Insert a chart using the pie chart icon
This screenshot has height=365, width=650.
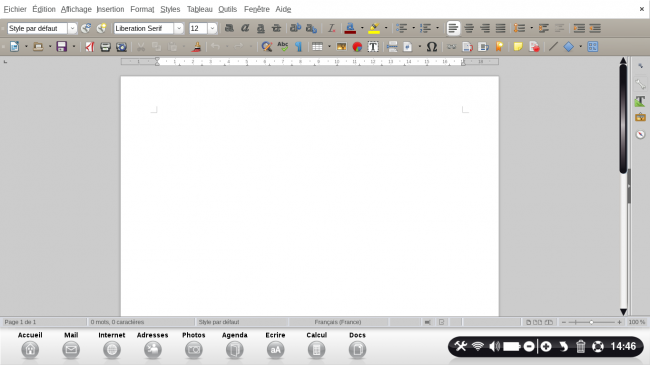click(x=357, y=46)
